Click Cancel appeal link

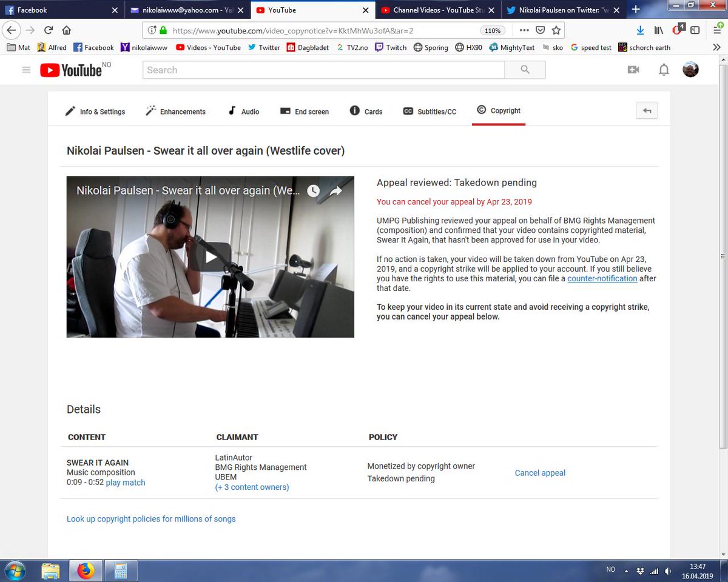[x=540, y=473]
